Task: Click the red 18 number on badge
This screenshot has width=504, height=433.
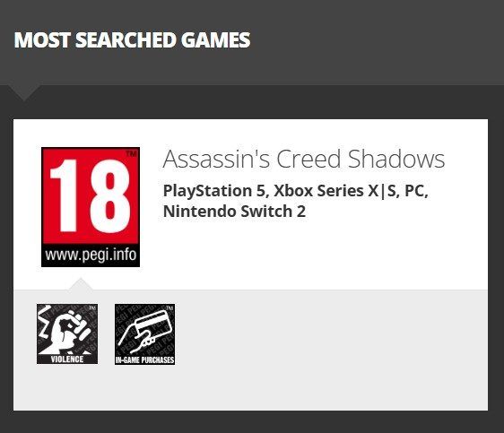Action: click(x=91, y=196)
